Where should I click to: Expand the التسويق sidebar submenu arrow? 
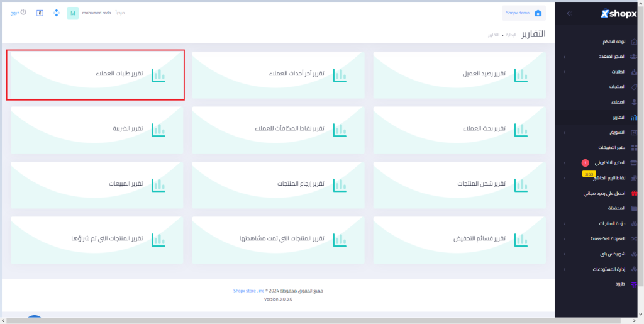564,133
